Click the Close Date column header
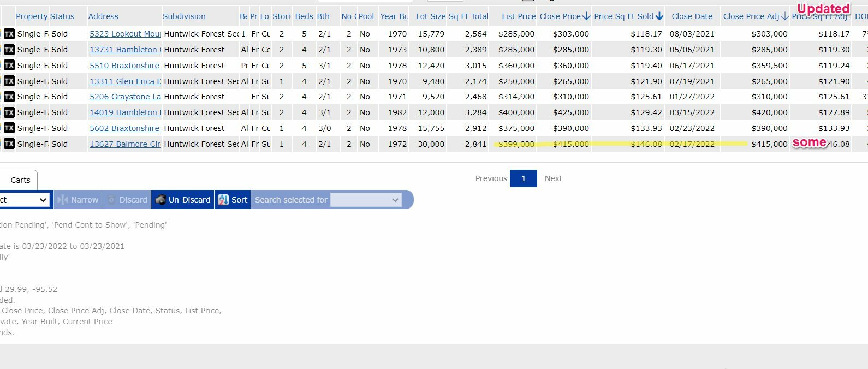This screenshot has width=868, height=369. 692,16
